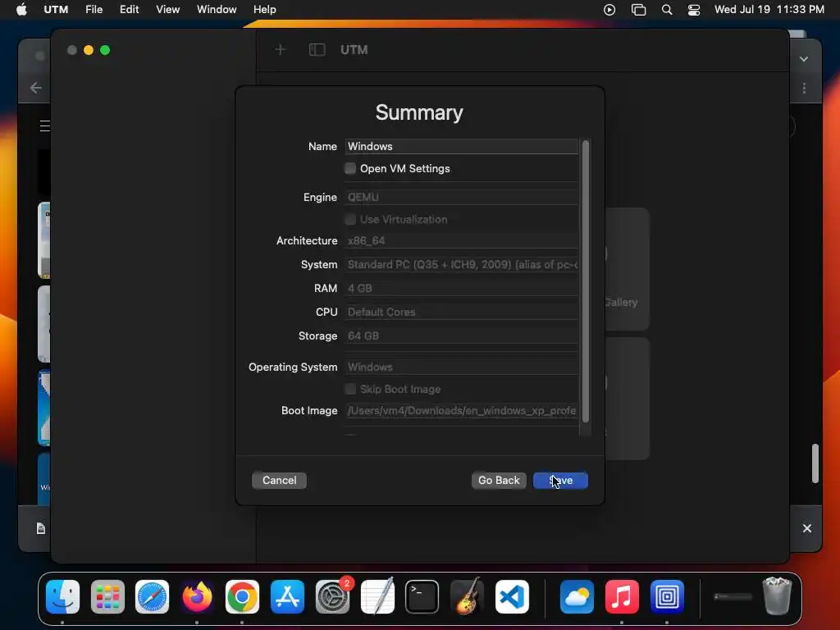
Task: Open the Edit menu
Action: [x=129, y=9]
